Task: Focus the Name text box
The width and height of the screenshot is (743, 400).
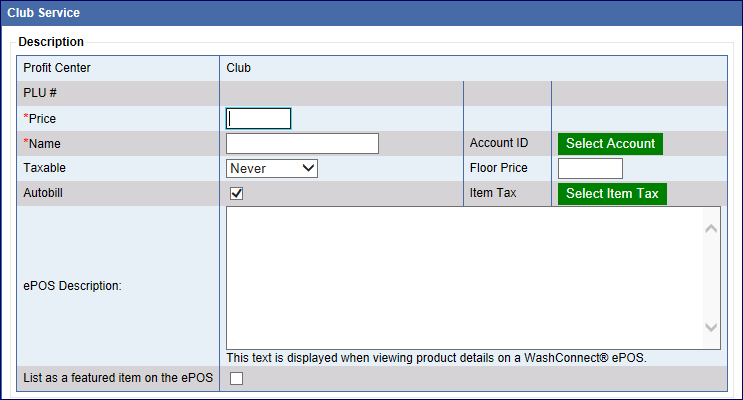Action: 302,144
